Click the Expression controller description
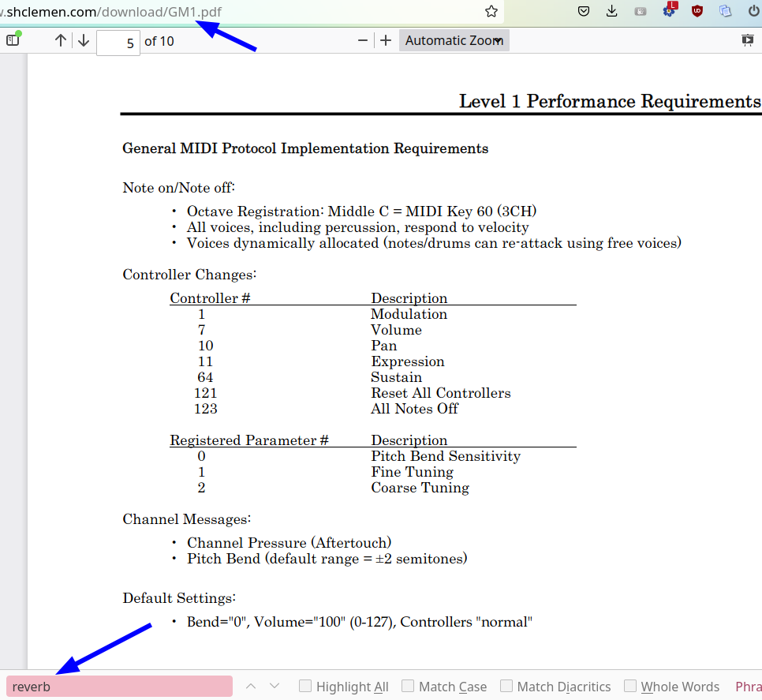The image size is (762, 700). pyautogui.click(x=408, y=361)
